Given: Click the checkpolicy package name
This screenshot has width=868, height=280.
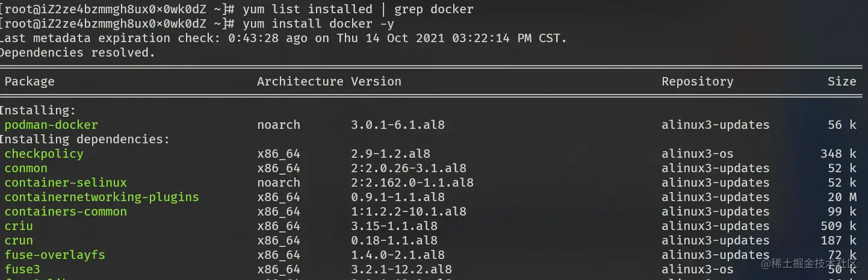Looking at the screenshot, I should (44, 154).
